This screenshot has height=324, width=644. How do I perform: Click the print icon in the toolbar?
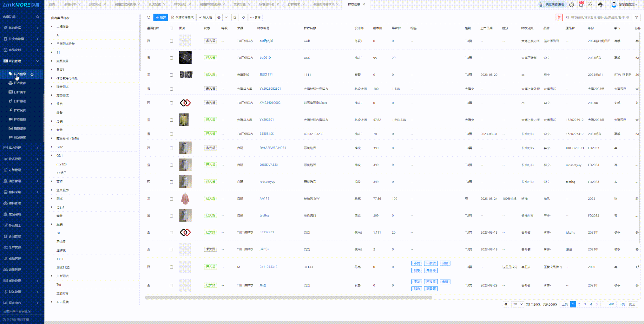219,17
